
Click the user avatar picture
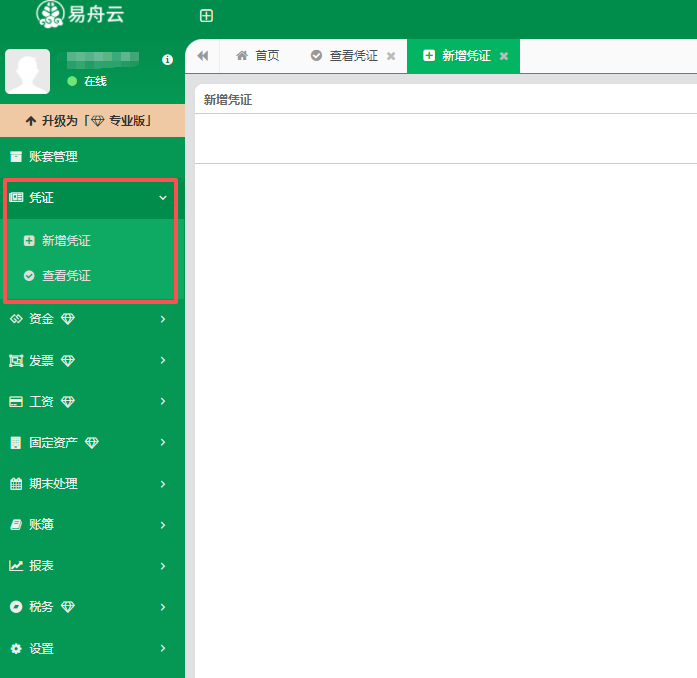point(27,71)
